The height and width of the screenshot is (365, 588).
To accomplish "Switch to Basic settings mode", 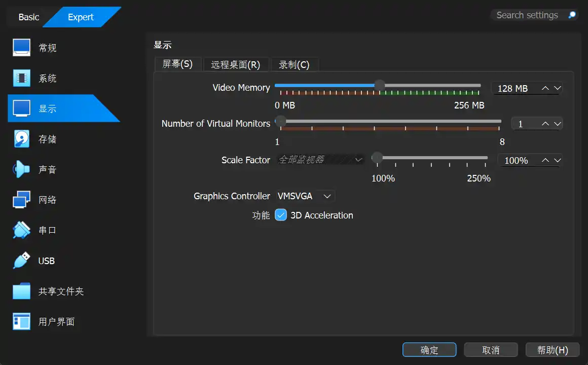I will click(x=28, y=17).
